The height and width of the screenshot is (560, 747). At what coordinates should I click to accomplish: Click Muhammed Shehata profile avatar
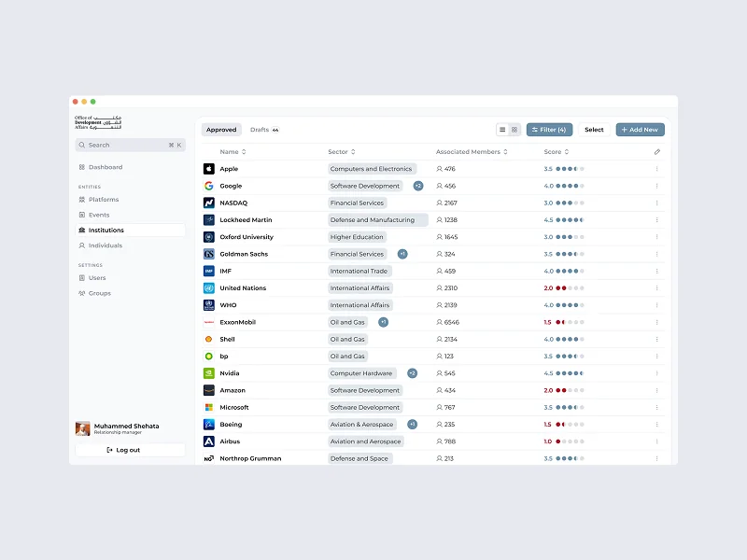[x=82, y=428]
